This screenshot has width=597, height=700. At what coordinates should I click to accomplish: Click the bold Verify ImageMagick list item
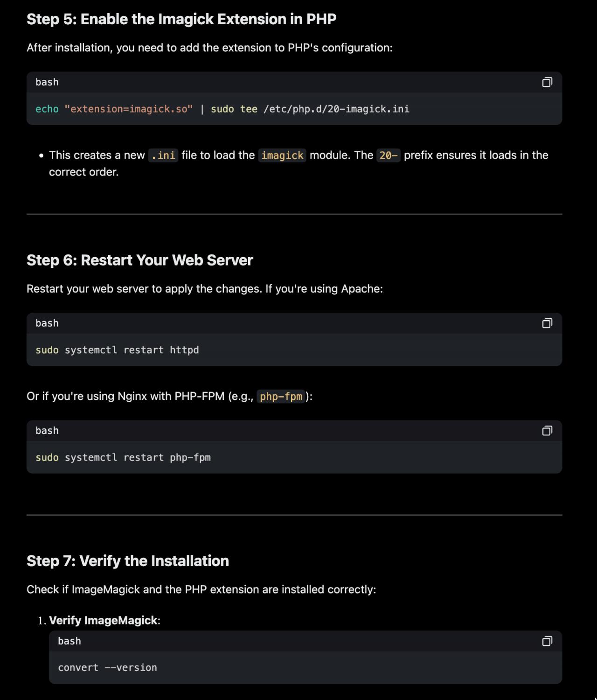point(104,620)
